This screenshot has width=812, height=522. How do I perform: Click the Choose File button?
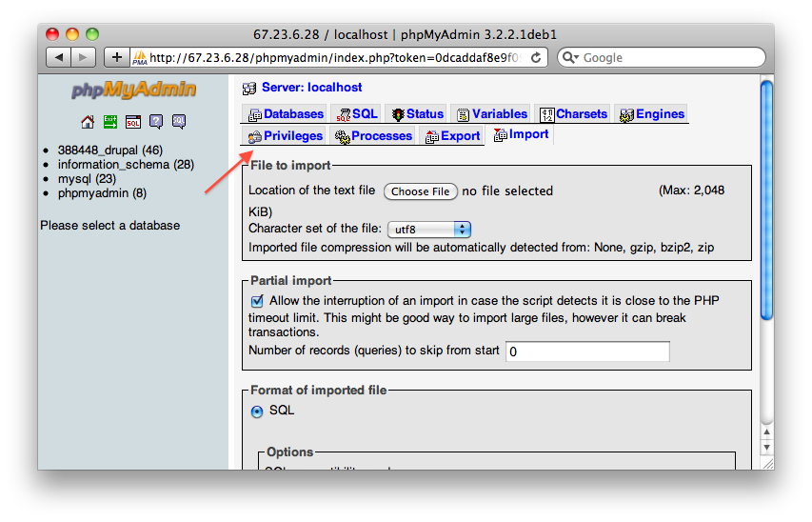[x=421, y=191]
